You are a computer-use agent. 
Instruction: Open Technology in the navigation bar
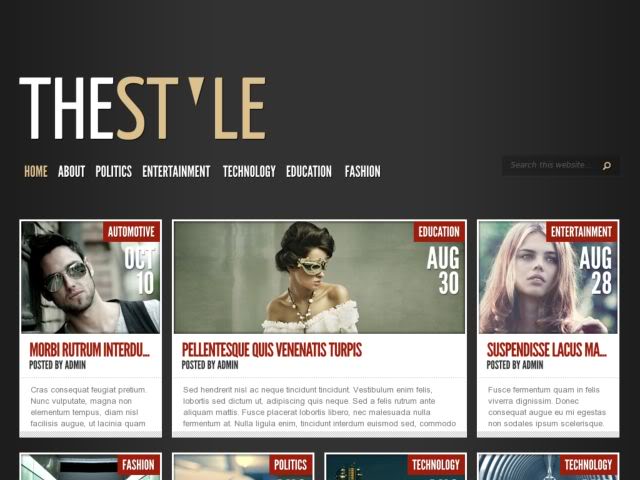pos(248,171)
